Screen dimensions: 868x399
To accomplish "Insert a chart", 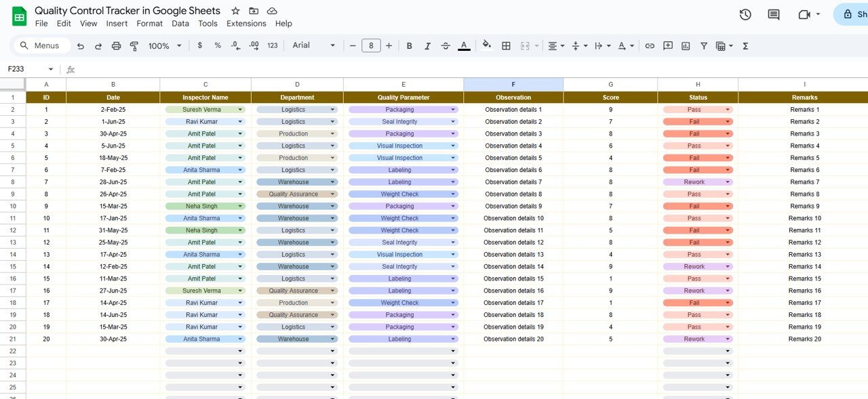I will pyautogui.click(x=686, y=45).
